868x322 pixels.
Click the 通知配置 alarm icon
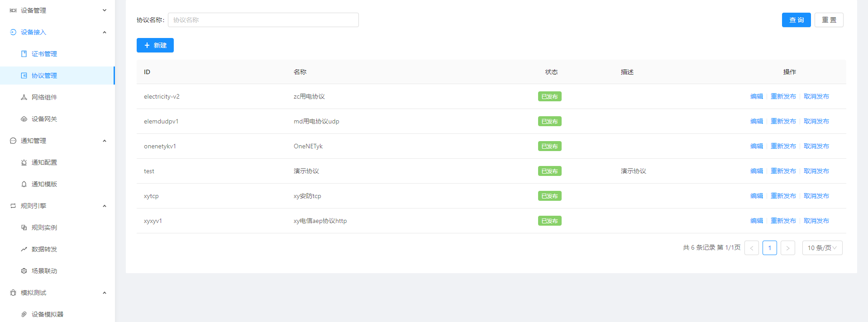pos(24,162)
